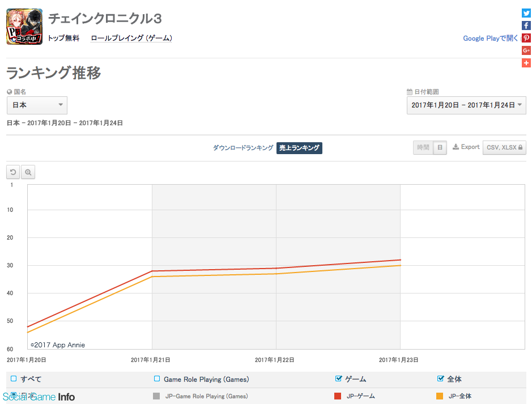Check the すべて checkbox
The height and width of the screenshot is (404, 532).
14,379
